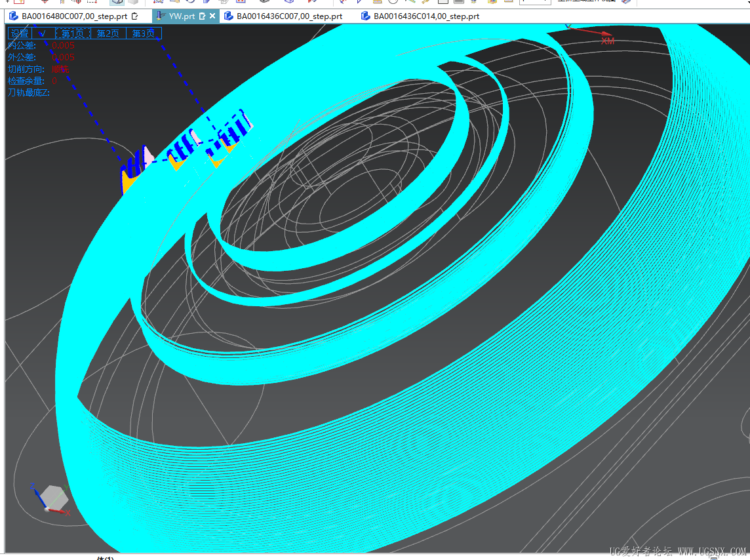Select the 第1页 page button
The height and width of the screenshot is (560, 750).
click(73, 33)
